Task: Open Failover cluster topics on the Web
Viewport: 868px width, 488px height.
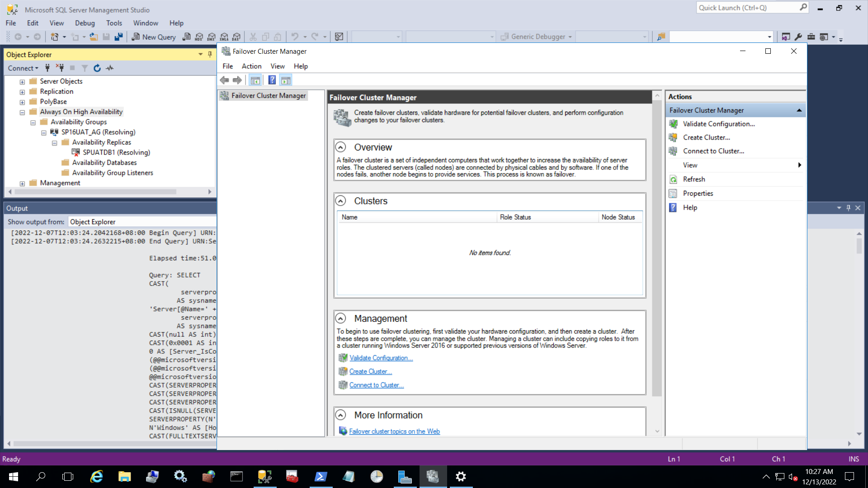Action: [394, 431]
